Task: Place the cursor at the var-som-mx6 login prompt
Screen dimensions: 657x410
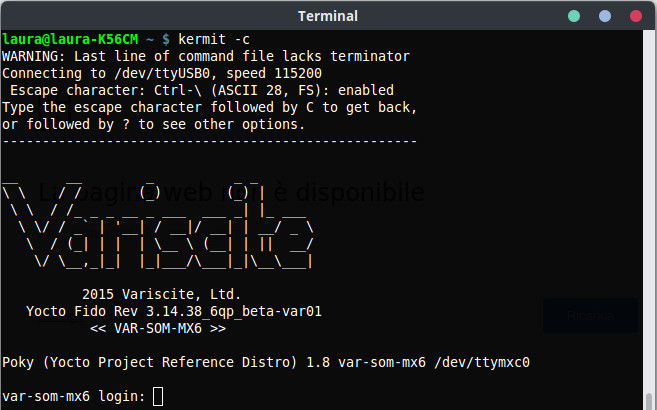Action: (158, 396)
